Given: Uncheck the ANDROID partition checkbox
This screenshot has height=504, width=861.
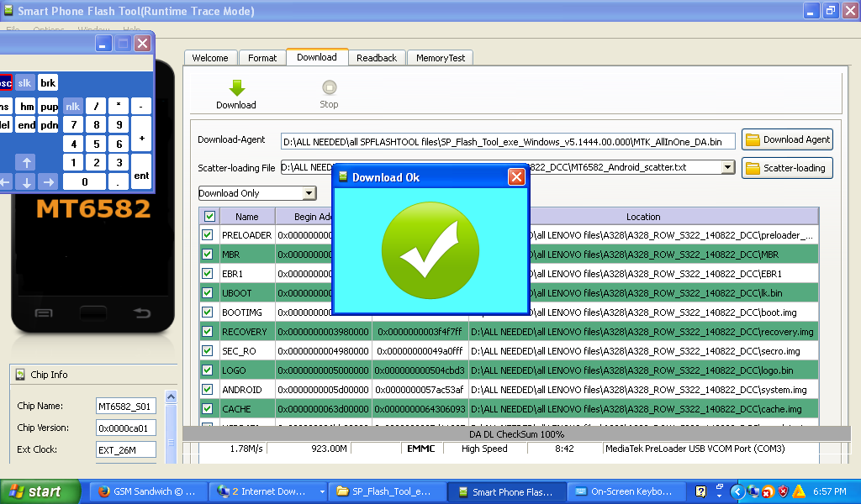Looking at the screenshot, I should pyautogui.click(x=208, y=390).
